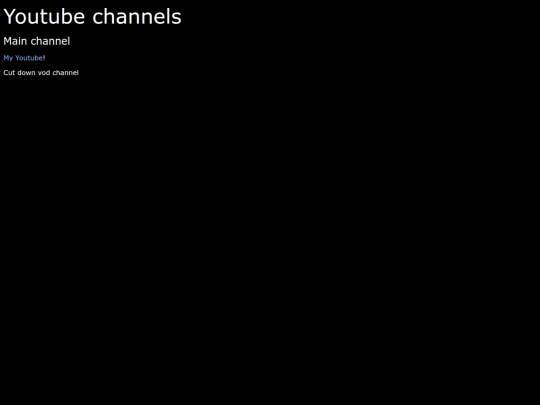Screen dimensions: 540x405
Task: Click the letter C starting Cut down text
Action: (x=6, y=73)
